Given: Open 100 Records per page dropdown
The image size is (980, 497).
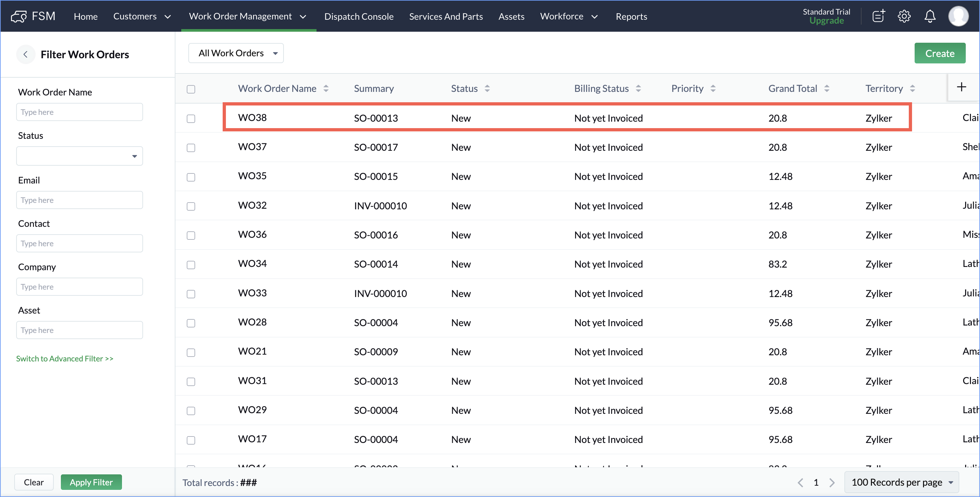Looking at the screenshot, I should [x=901, y=482].
